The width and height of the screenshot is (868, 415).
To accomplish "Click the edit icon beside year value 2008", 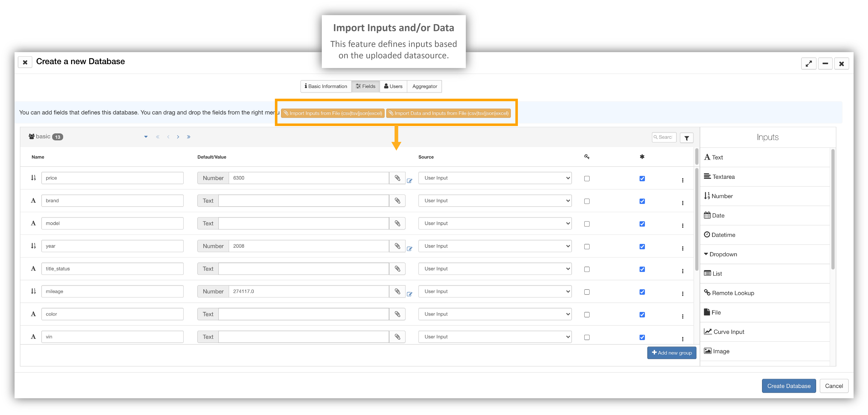I will click(x=409, y=249).
